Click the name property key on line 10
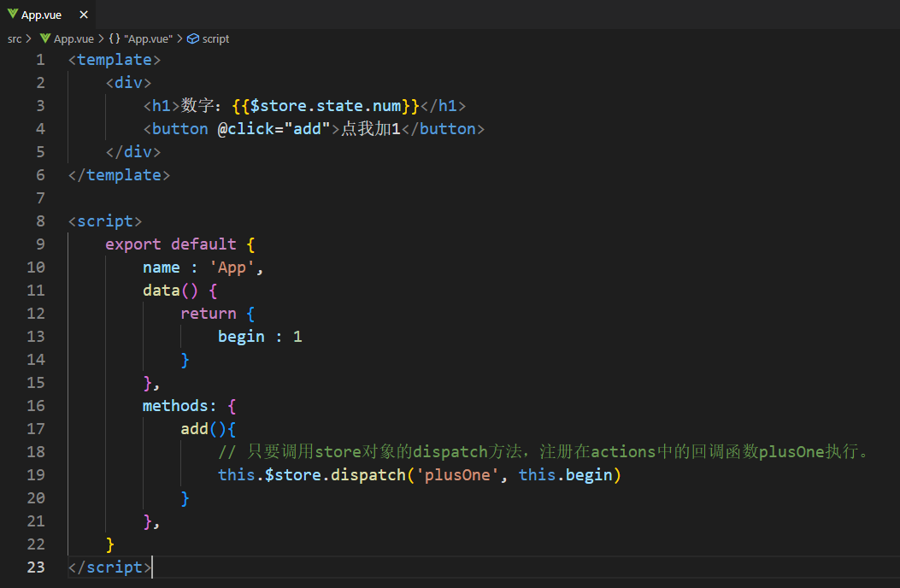Image resolution: width=900 pixels, height=588 pixels. click(x=162, y=268)
